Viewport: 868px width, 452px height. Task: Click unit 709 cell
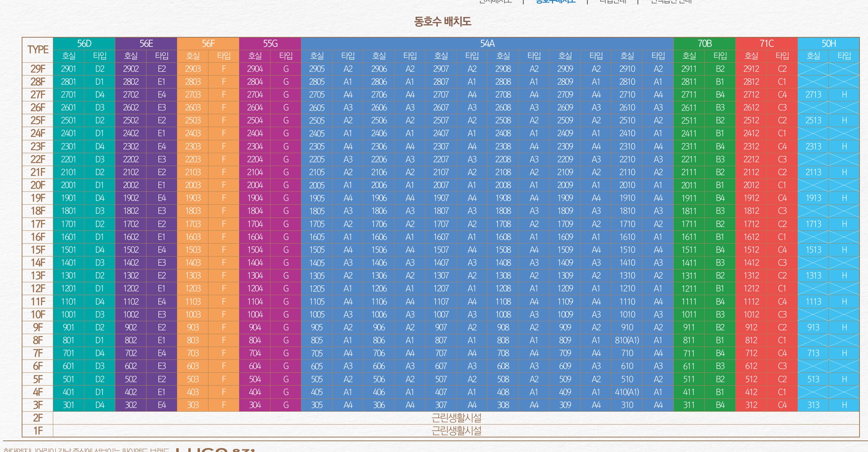565,353
